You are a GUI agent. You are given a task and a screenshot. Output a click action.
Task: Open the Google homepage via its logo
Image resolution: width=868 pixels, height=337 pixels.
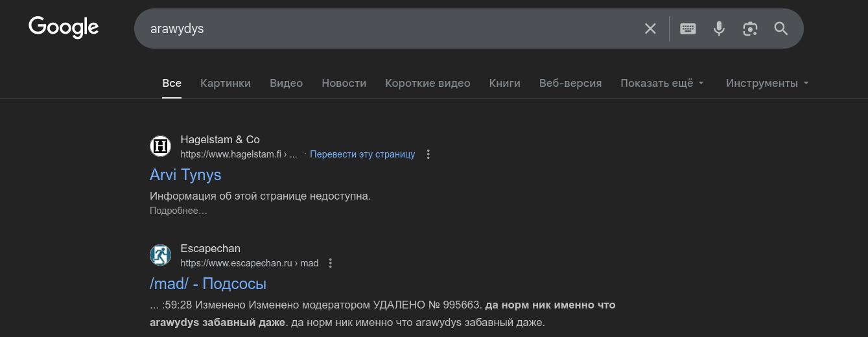64,28
